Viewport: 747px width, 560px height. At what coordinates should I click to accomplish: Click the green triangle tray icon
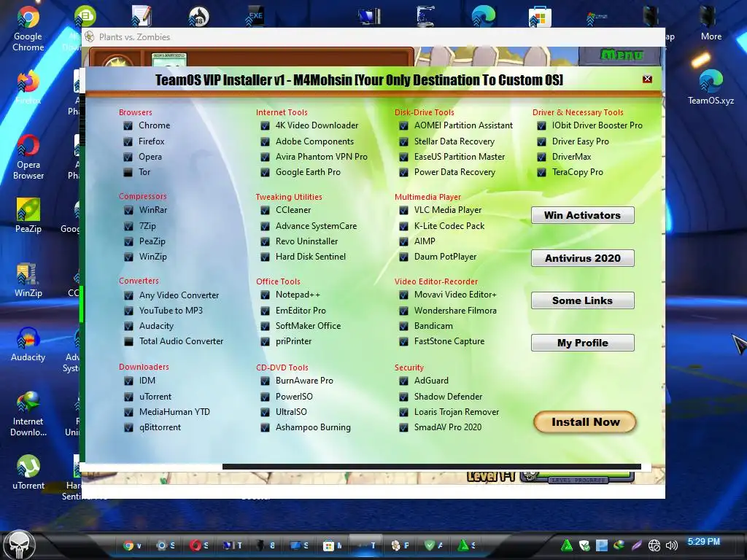tap(567, 545)
